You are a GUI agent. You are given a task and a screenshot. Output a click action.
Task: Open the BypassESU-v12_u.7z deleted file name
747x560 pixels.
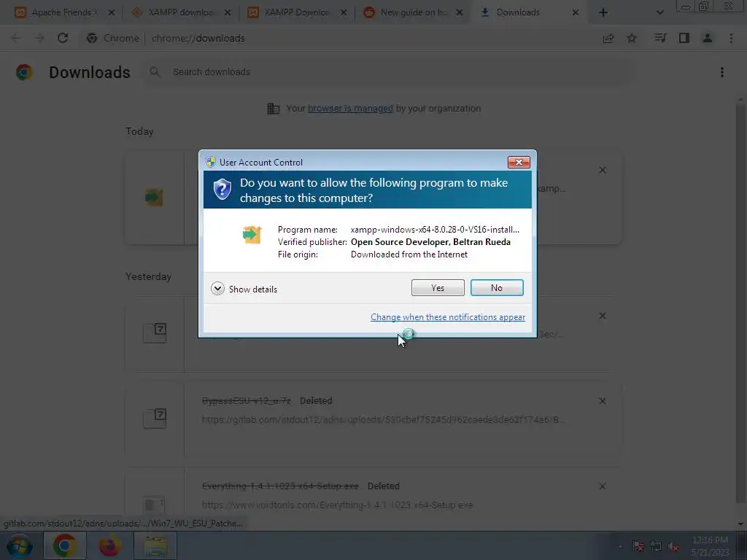pyautogui.click(x=247, y=401)
